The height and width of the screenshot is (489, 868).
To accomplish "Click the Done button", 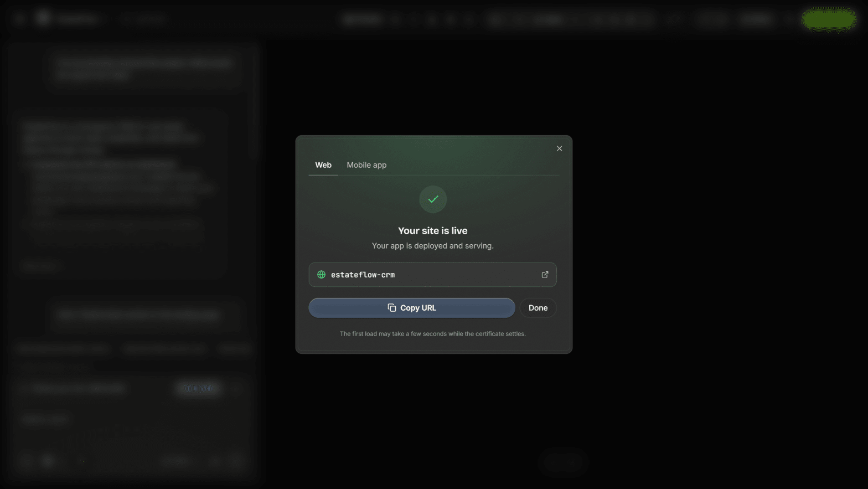I will pos(538,308).
